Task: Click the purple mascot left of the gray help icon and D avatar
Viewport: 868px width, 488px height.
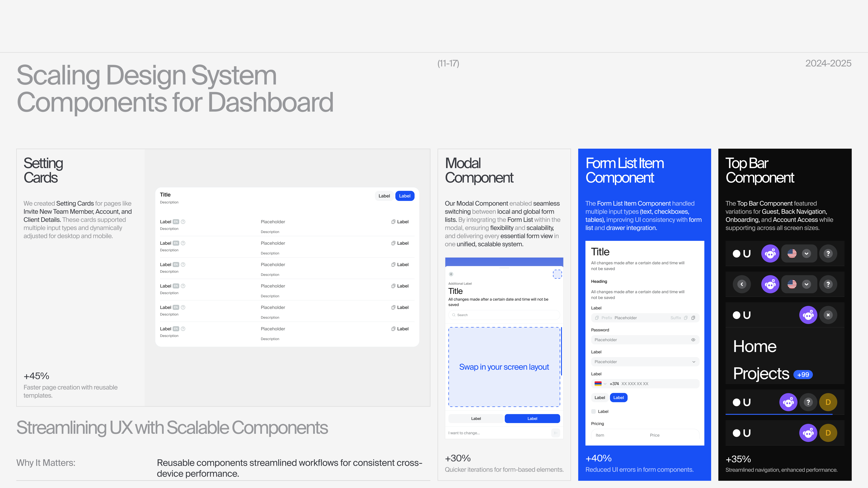Action: pos(788,402)
